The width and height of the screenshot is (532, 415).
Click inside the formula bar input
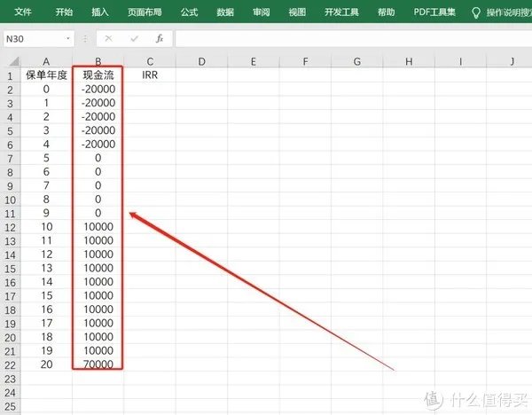(354, 39)
